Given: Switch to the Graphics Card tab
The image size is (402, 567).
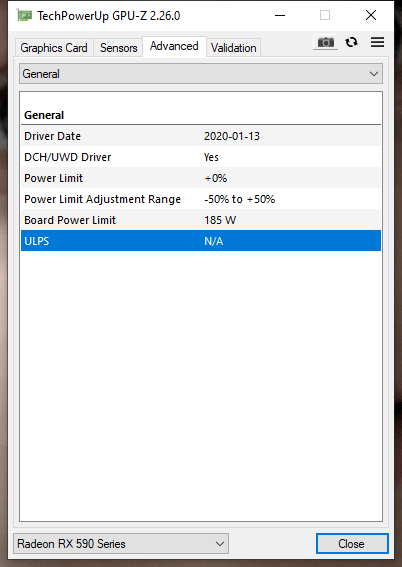Looking at the screenshot, I should [x=54, y=48].
